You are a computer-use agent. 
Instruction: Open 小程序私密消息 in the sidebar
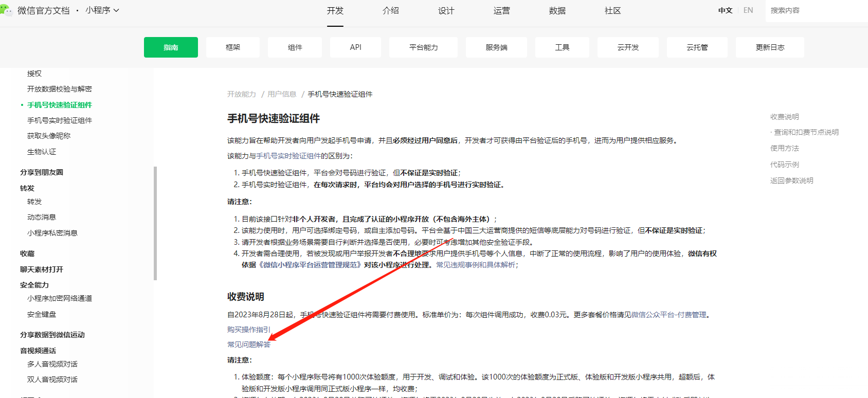[52, 233]
